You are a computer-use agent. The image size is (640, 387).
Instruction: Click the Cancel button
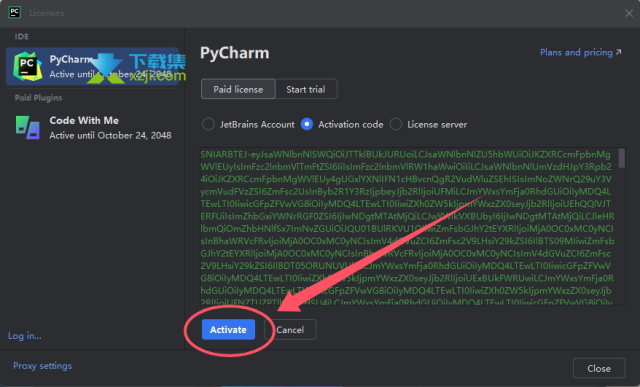pos(290,329)
